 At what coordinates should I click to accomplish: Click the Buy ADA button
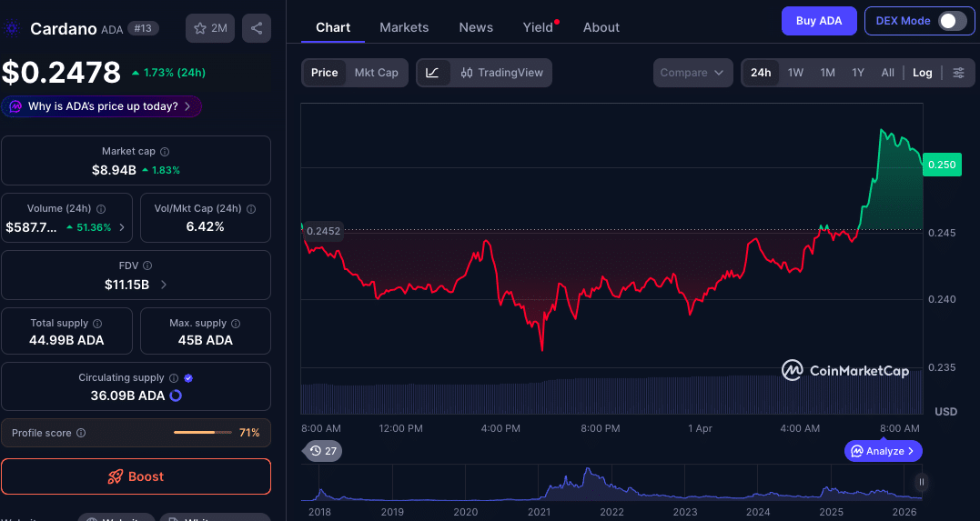819,21
